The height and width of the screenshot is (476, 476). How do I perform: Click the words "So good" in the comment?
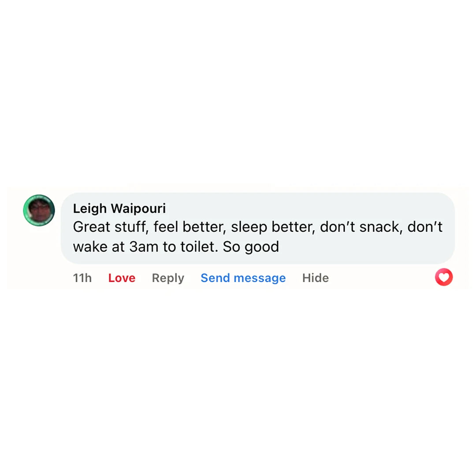251,247
